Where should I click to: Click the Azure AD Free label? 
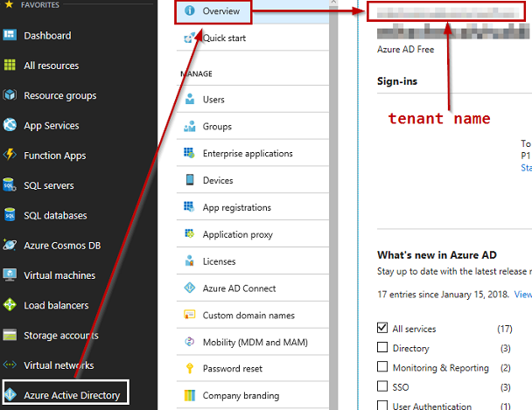tap(405, 49)
